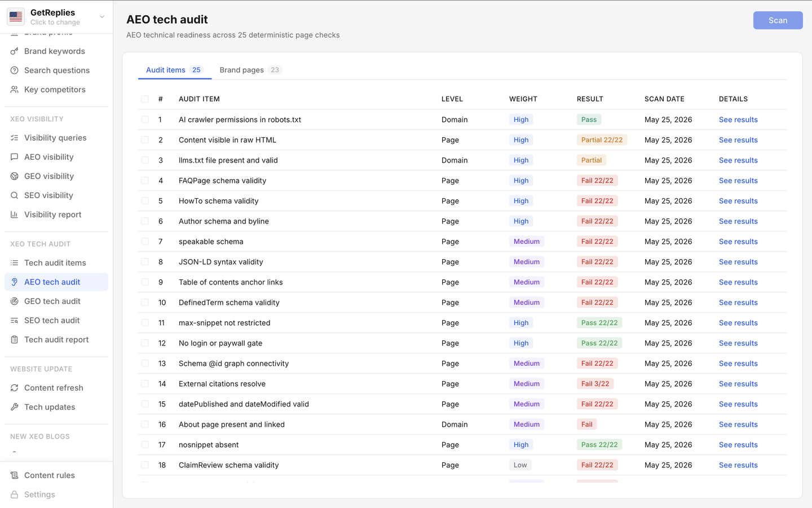Click the Pass badge for robots.txt row
Viewport: 812px width, 508px height.
click(x=589, y=120)
